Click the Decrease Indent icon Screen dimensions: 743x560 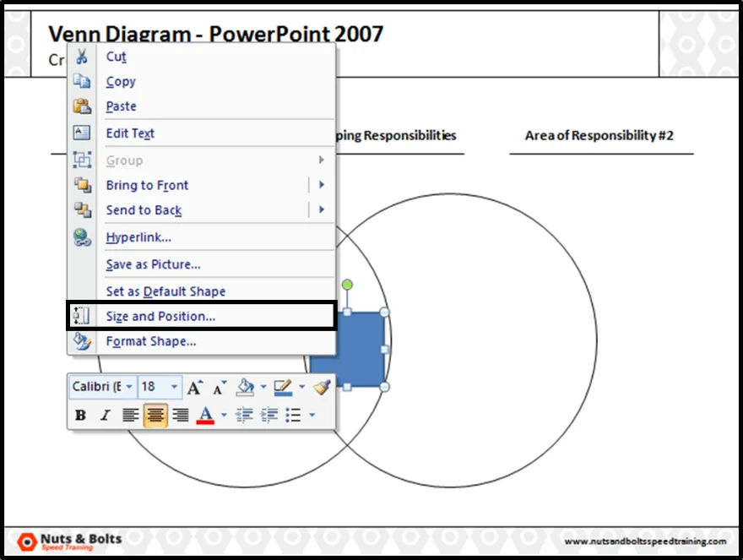[244, 415]
